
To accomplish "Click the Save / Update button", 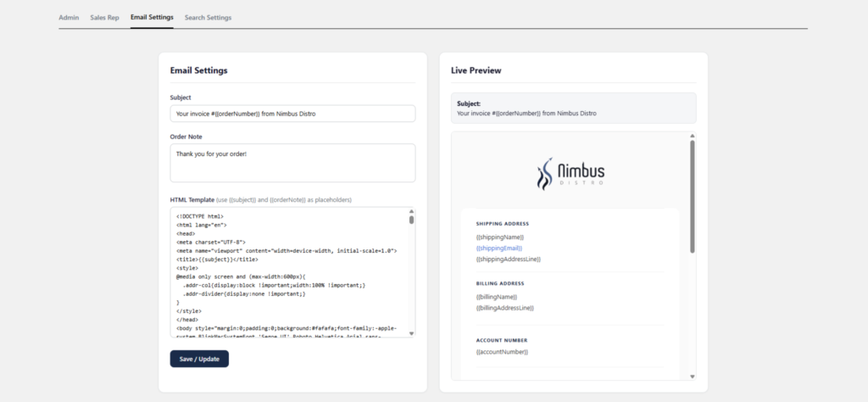I will click(199, 359).
